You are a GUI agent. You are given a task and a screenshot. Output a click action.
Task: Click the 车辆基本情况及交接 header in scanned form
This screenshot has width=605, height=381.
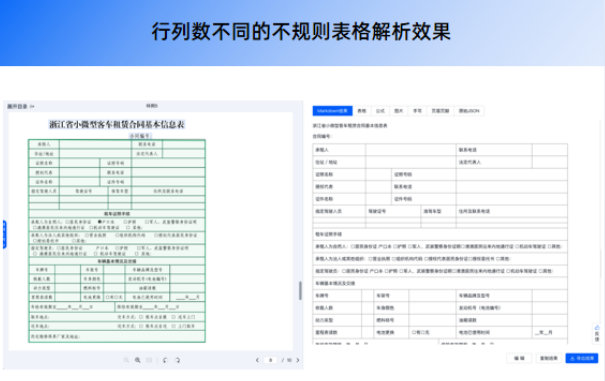click(117, 261)
